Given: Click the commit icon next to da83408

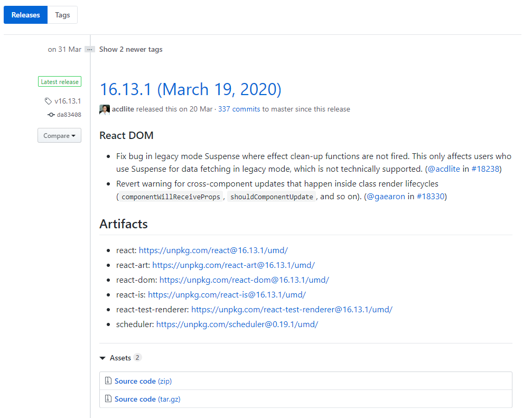Looking at the screenshot, I should coord(51,115).
